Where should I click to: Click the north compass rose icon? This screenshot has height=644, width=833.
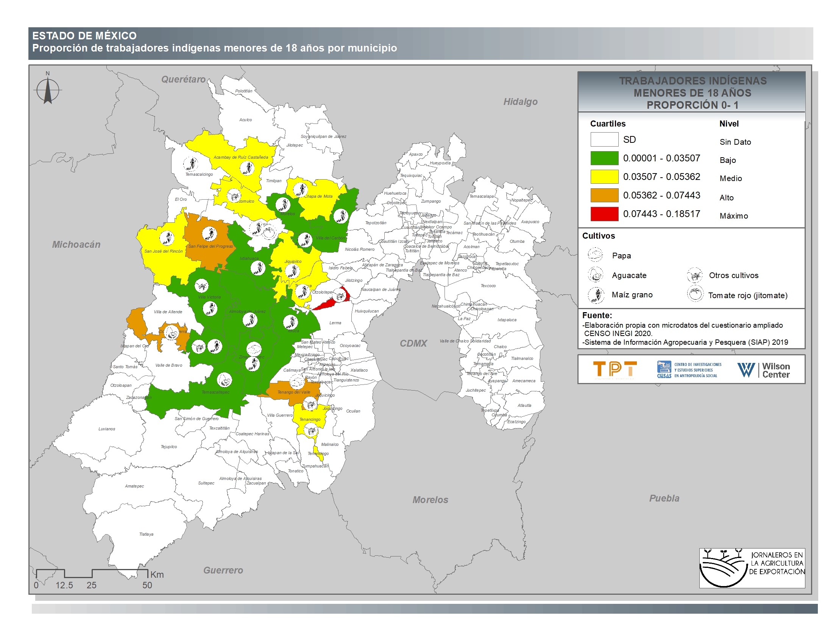coord(48,90)
